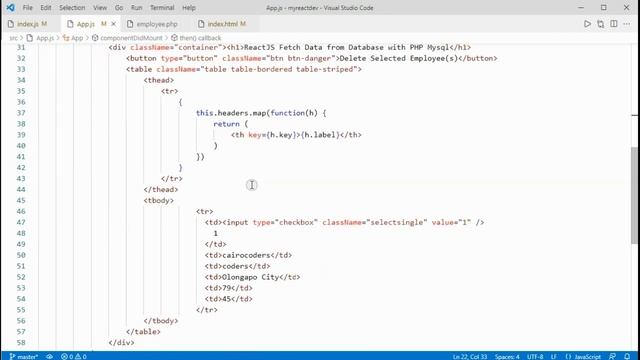The width and height of the screenshot is (640, 360).
Task: Close the App.js tab
Action: coord(113,24)
